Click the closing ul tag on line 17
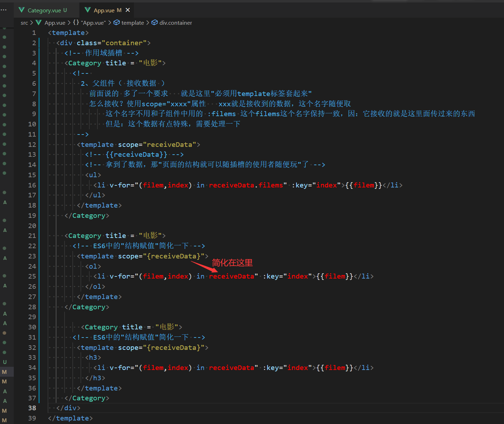 pos(95,195)
